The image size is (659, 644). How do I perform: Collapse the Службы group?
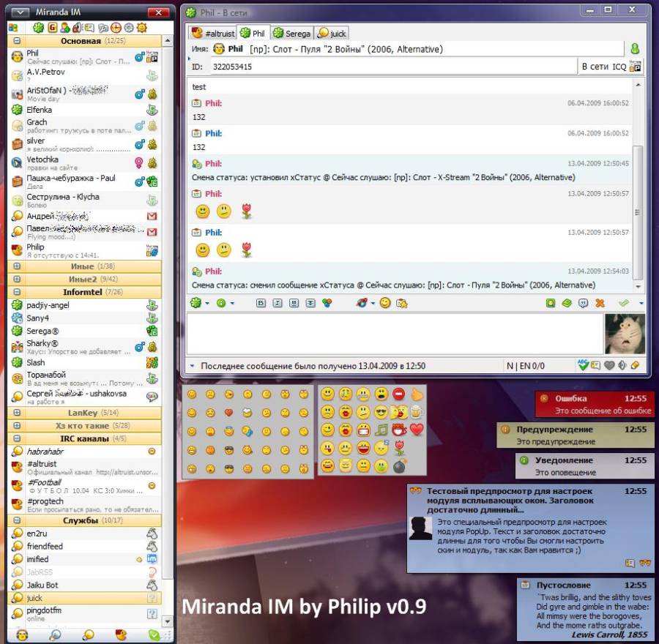tap(17, 520)
